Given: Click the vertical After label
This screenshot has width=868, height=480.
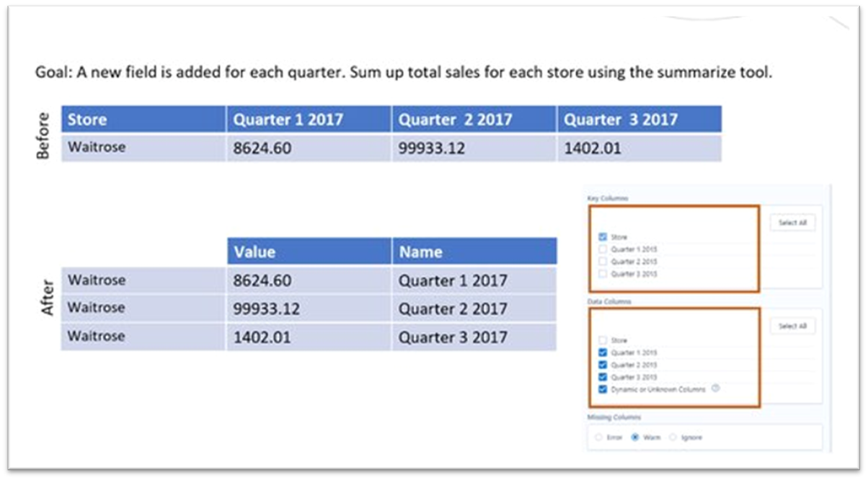Looking at the screenshot, I should pyautogui.click(x=47, y=297).
